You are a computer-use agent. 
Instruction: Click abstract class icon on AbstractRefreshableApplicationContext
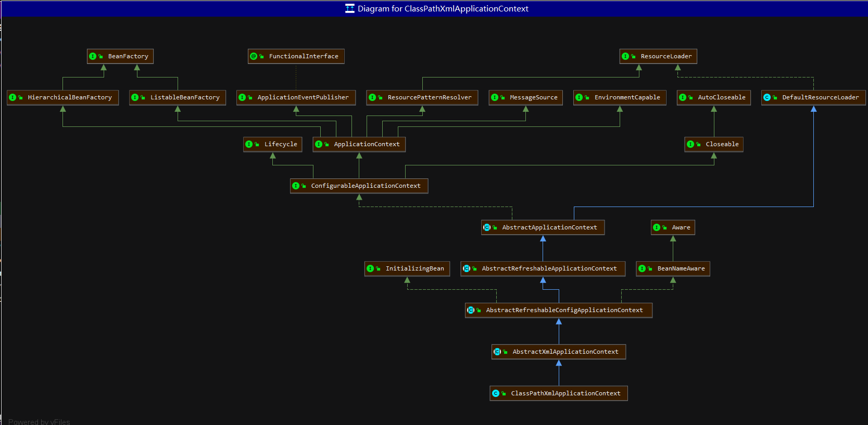467,268
